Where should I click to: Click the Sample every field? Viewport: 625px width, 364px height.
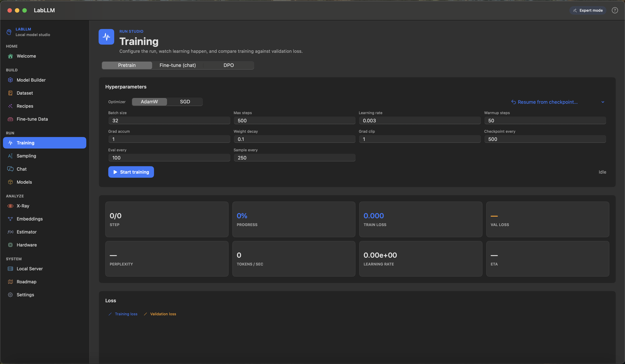tap(294, 158)
